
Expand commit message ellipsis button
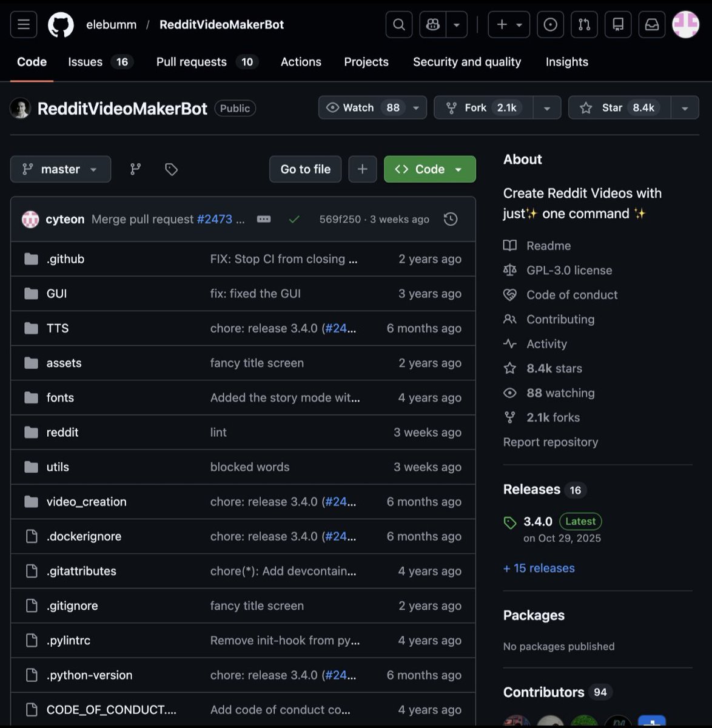click(x=264, y=219)
